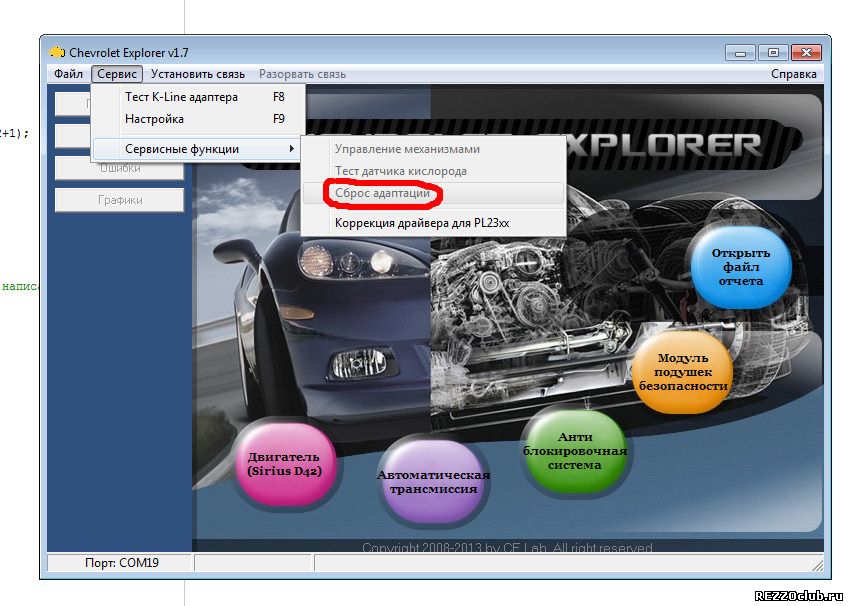Open the Двигатель (Sirius D42) module
848x606 pixels.
click(284, 464)
